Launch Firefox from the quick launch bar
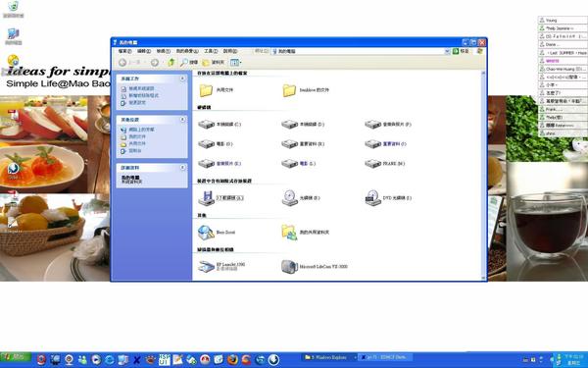The width and height of the screenshot is (588, 368). coord(232,360)
